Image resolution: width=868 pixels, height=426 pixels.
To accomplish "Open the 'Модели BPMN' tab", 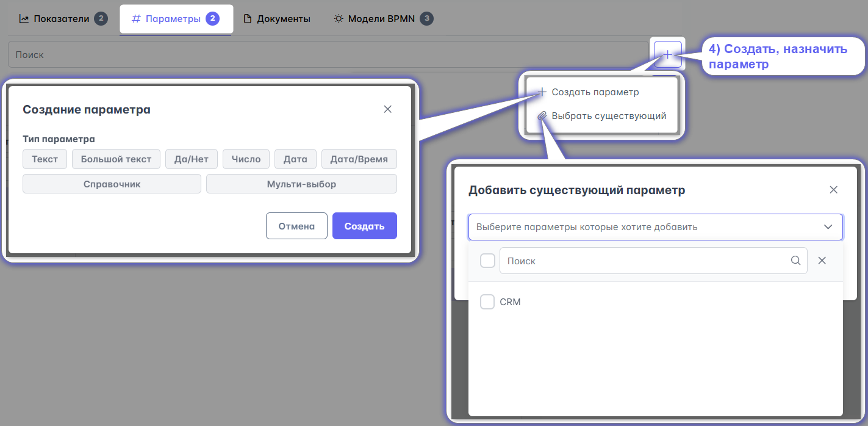I will tap(382, 19).
